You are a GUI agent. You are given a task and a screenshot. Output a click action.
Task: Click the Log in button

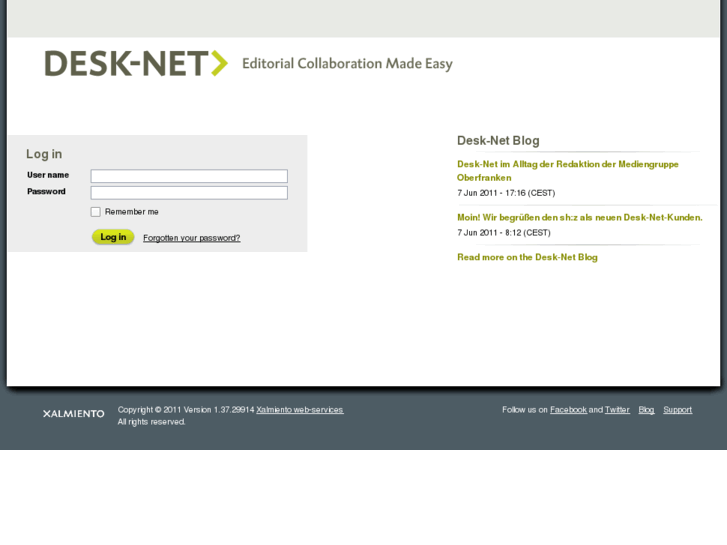(x=113, y=237)
